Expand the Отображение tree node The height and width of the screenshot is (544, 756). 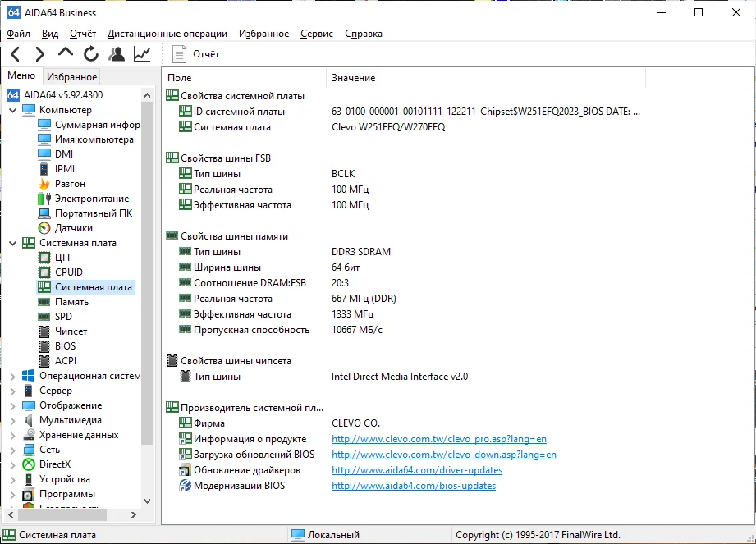coord(13,406)
